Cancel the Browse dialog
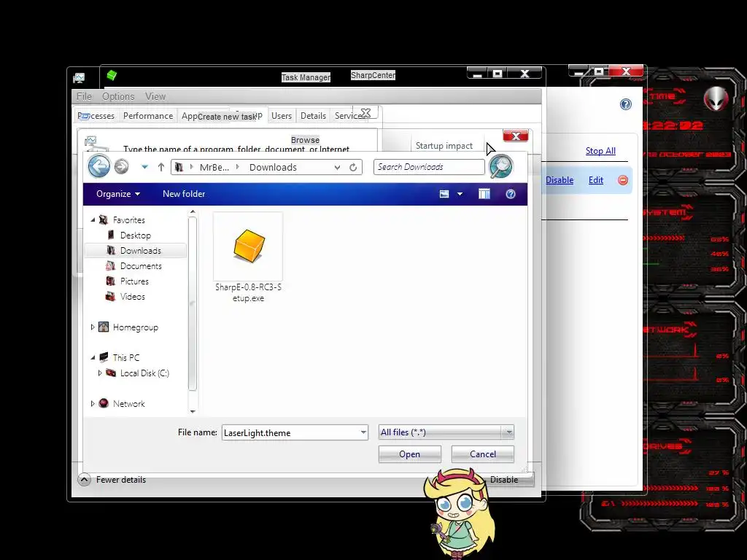The height and width of the screenshot is (560, 747). click(483, 454)
